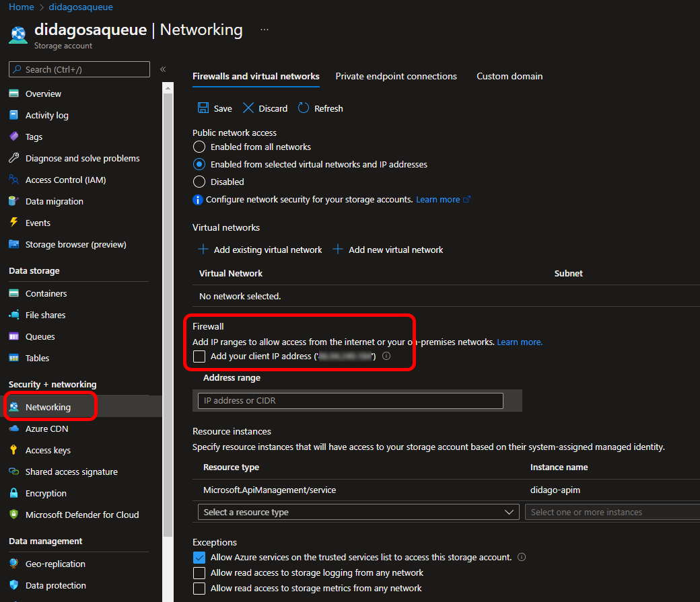700x602 pixels.
Task: Open the Select a resource type dropdown
Action: (x=358, y=512)
